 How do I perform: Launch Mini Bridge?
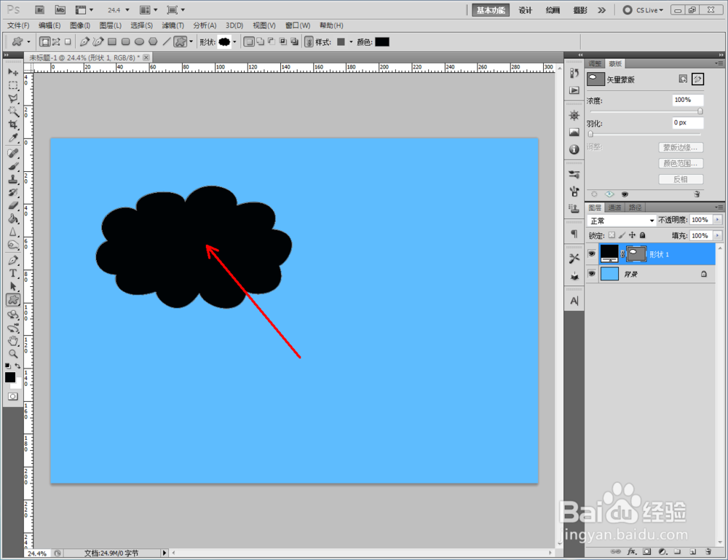[60, 9]
